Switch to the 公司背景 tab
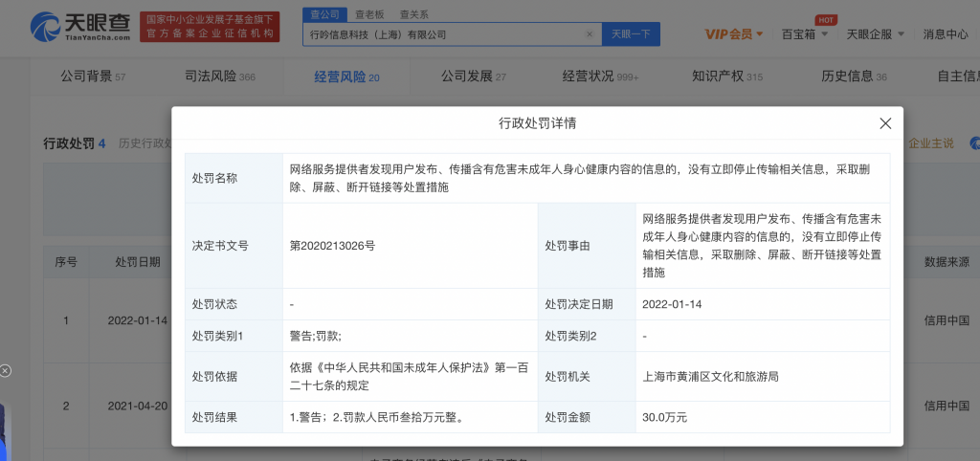The image size is (980, 461). pyautogui.click(x=93, y=77)
